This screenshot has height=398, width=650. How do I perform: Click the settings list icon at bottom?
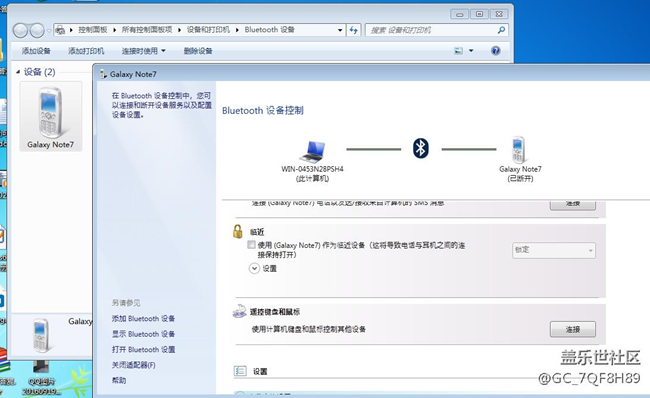point(240,371)
